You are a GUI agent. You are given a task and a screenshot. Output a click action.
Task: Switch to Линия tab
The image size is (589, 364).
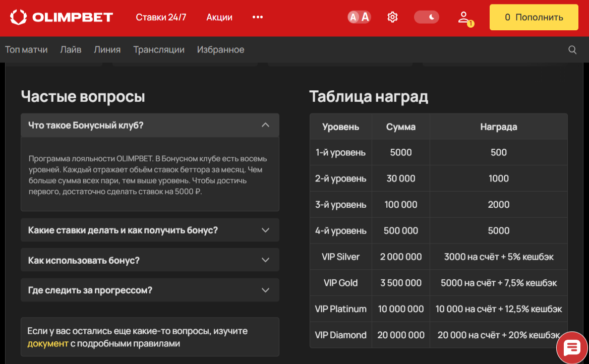(x=107, y=49)
